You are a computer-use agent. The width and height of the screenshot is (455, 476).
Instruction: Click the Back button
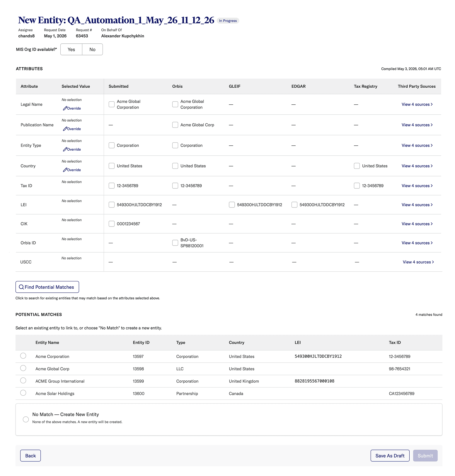click(30, 455)
